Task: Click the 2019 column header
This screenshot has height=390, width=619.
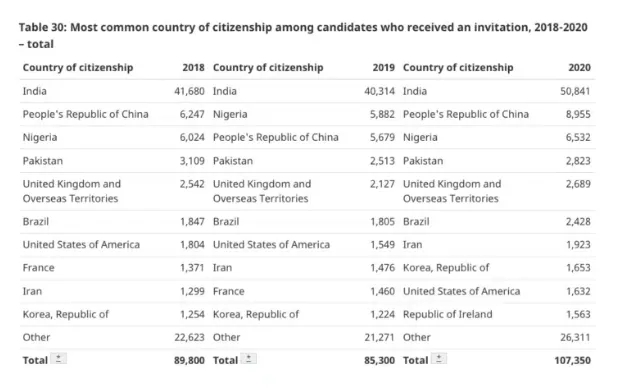Action: 383,68
